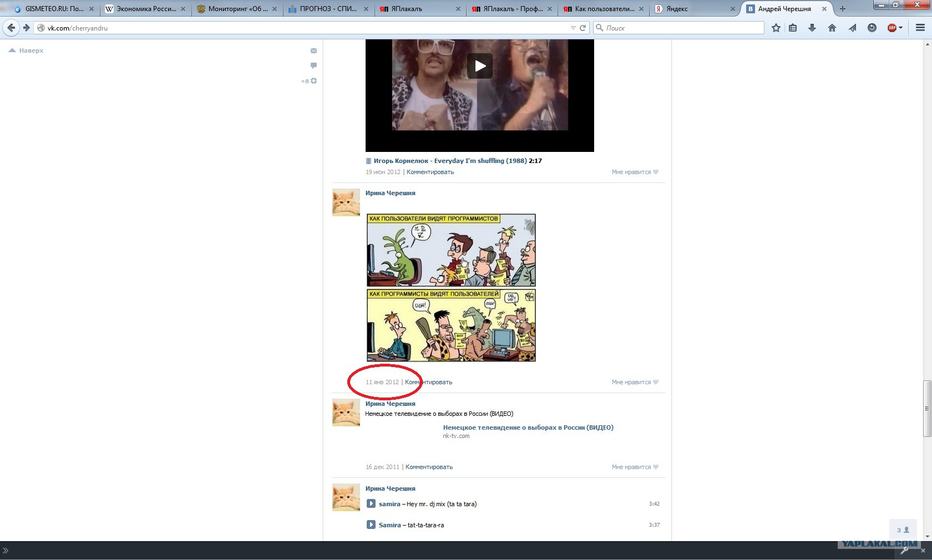Click the round history clock toolbar icon

click(x=872, y=28)
